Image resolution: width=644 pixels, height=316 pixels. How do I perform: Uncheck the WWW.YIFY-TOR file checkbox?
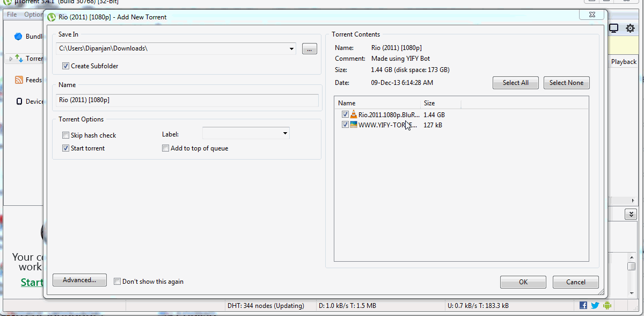pyautogui.click(x=345, y=125)
